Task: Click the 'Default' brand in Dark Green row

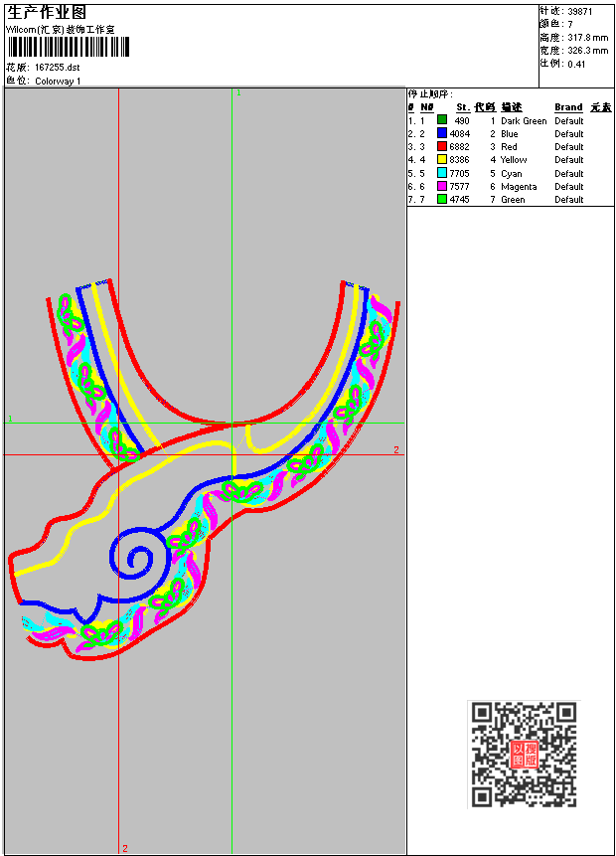Action: click(569, 120)
